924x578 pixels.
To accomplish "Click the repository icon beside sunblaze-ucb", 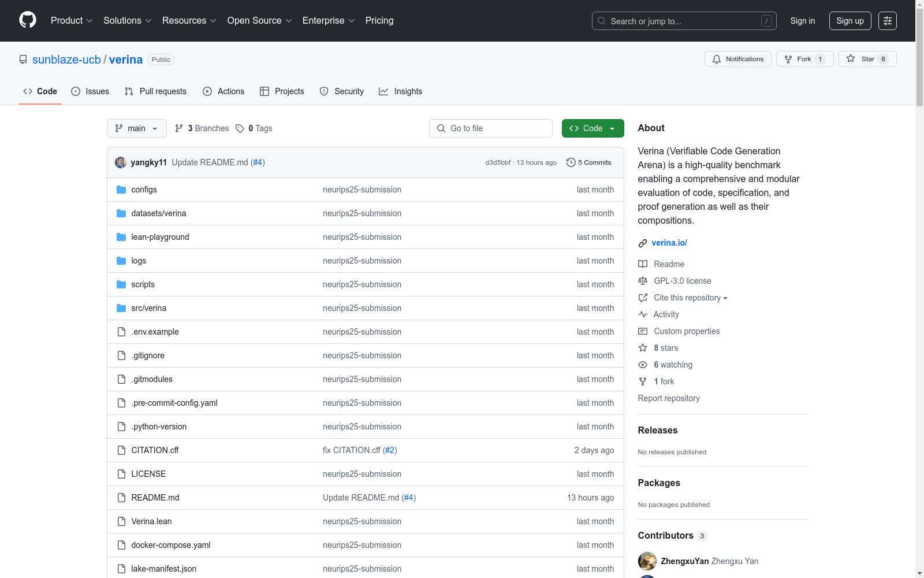I will (x=23, y=60).
